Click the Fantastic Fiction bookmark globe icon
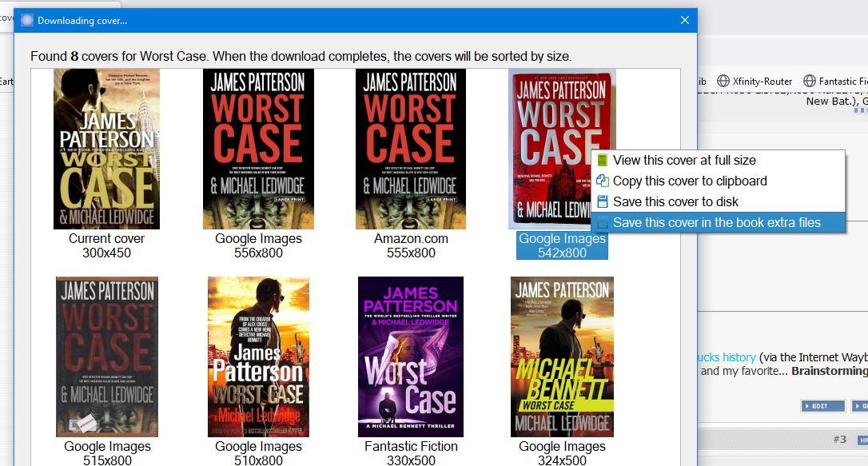 click(x=810, y=81)
